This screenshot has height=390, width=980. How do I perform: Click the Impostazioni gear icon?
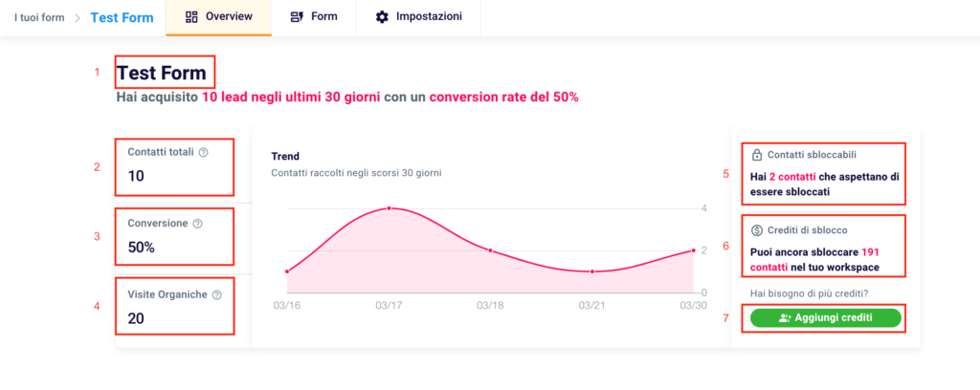(381, 17)
